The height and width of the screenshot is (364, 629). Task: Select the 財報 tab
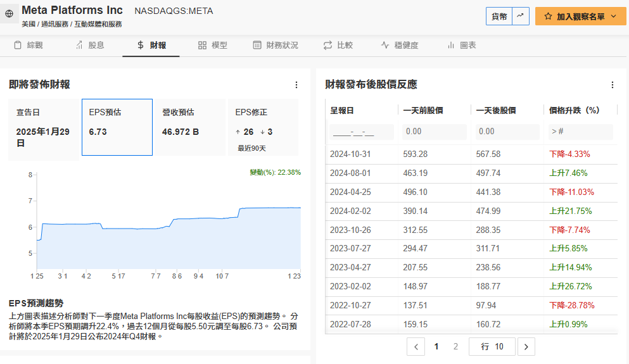[x=151, y=46]
